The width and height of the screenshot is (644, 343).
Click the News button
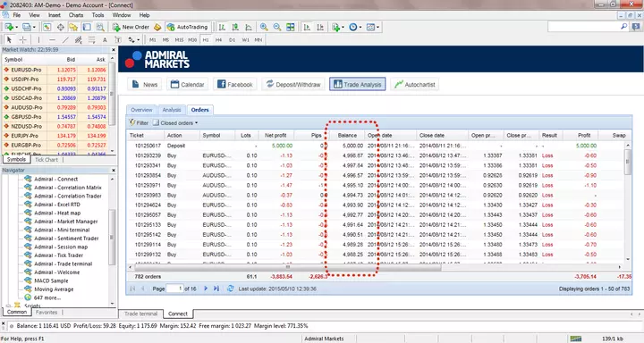[145, 85]
